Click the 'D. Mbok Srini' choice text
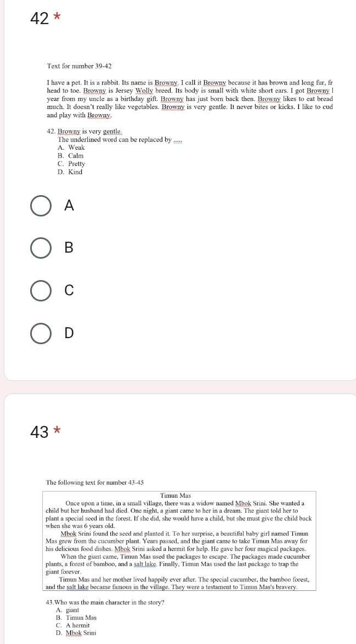Screen dimensions: 356x644 point(76,633)
